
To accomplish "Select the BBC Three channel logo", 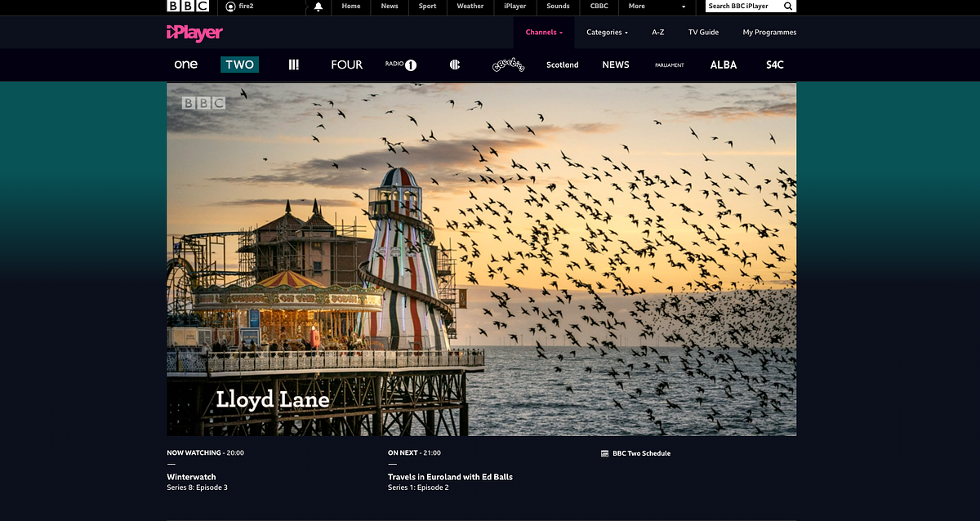I will tap(294, 65).
